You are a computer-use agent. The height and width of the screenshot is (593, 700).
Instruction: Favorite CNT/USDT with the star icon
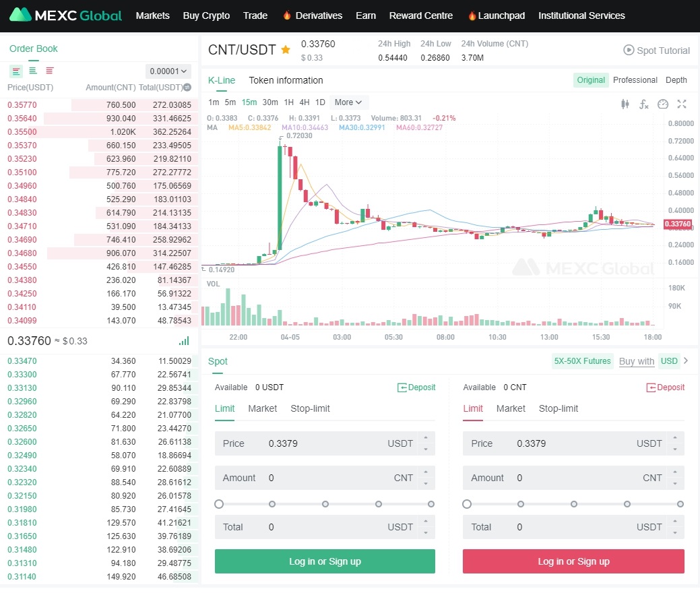(x=286, y=50)
